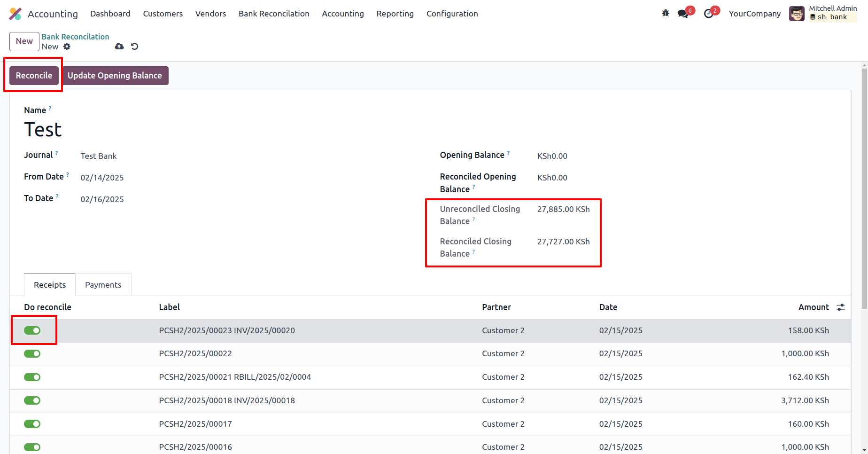This screenshot has width=868, height=454.
Task: Switch to the Payments tab
Action: (103, 285)
